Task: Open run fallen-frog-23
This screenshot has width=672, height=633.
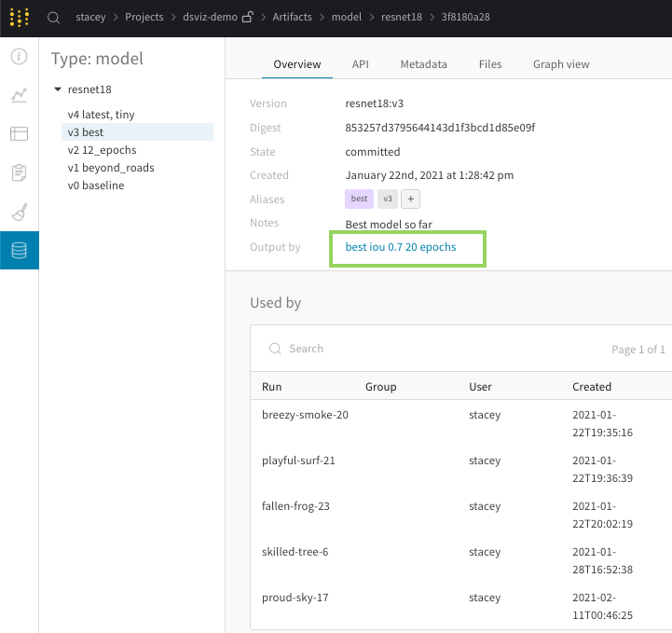Action: pyautogui.click(x=295, y=506)
